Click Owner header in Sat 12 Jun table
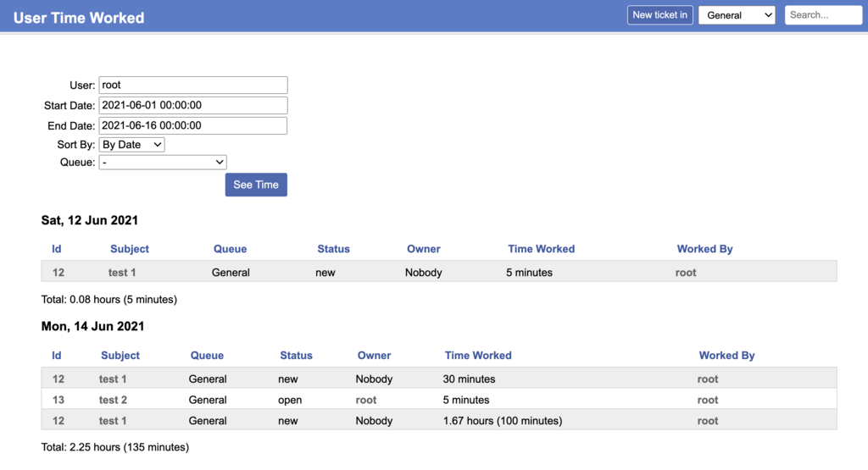 tap(424, 249)
